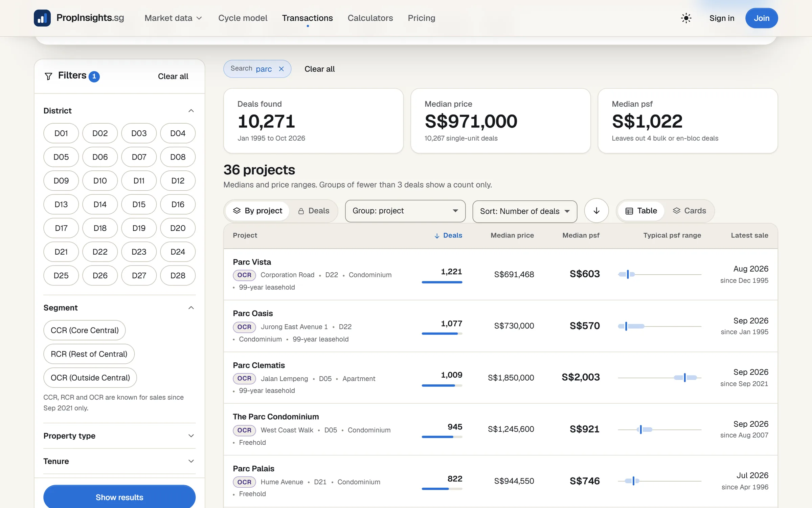The height and width of the screenshot is (508, 812).
Task: Open the Pricing nav item
Action: click(x=421, y=18)
